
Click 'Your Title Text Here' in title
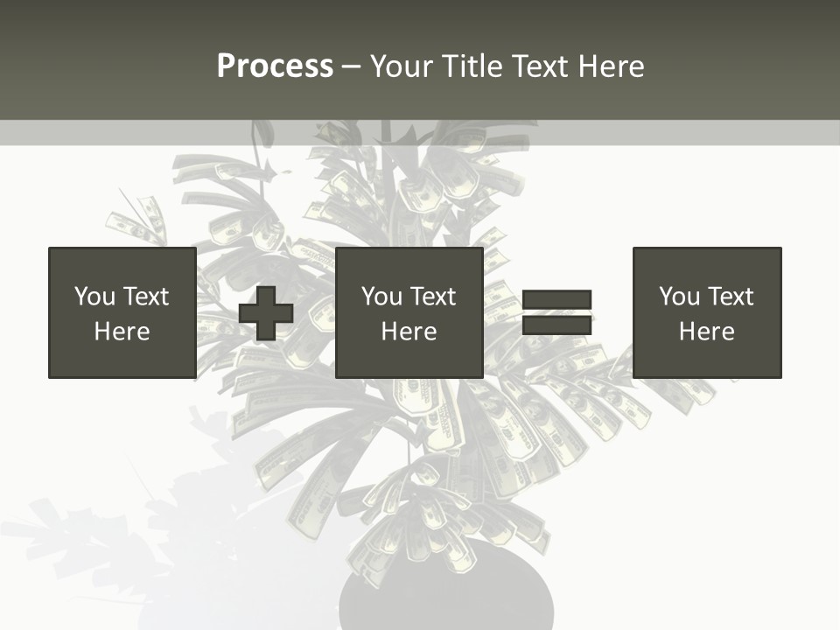coord(507,66)
